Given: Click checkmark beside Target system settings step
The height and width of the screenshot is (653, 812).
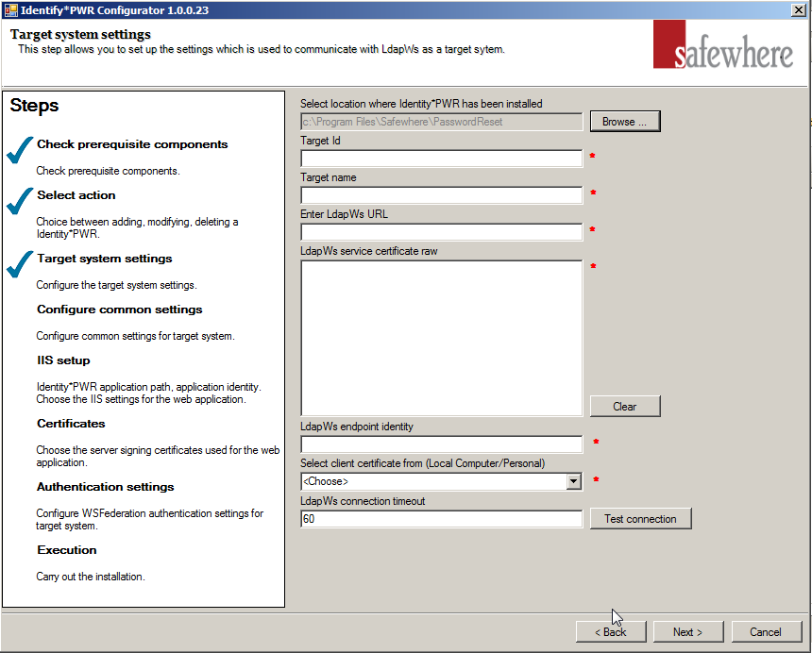Looking at the screenshot, I should (20, 264).
